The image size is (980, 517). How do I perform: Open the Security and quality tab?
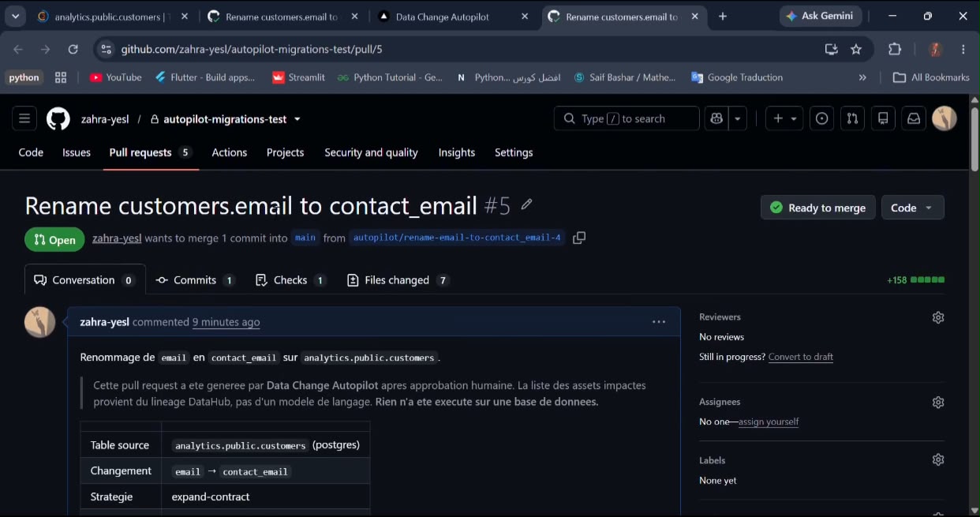[x=371, y=152]
